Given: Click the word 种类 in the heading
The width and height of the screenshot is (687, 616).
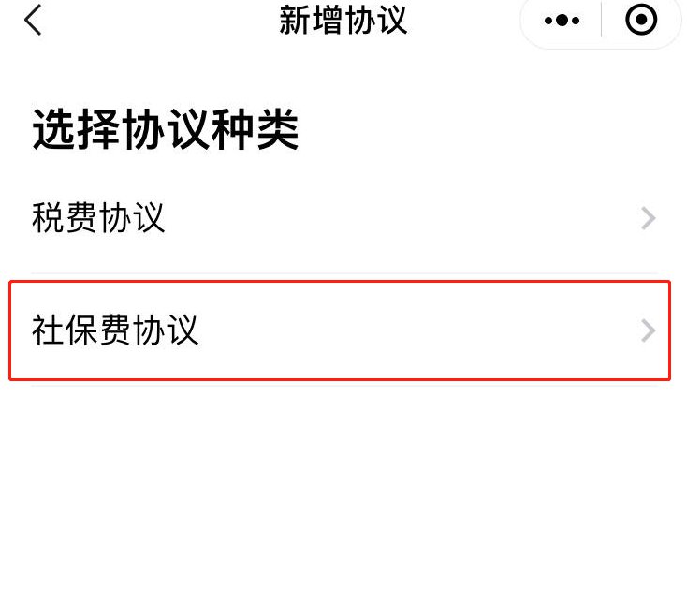Looking at the screenshot, I should tap(255, 129).
